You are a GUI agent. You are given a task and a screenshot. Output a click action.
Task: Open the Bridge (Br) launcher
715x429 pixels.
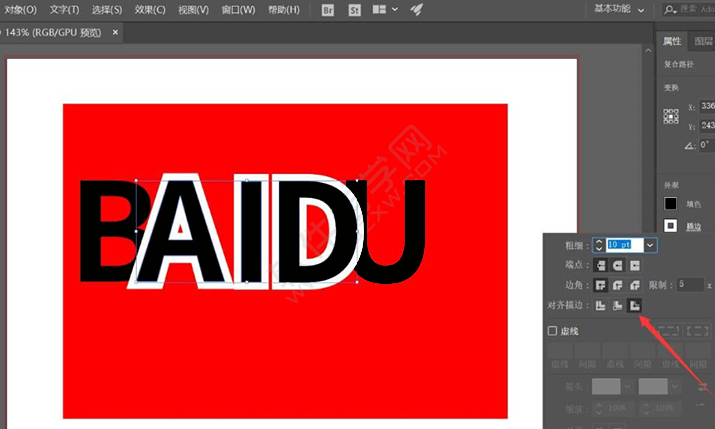tap(327, 10)
